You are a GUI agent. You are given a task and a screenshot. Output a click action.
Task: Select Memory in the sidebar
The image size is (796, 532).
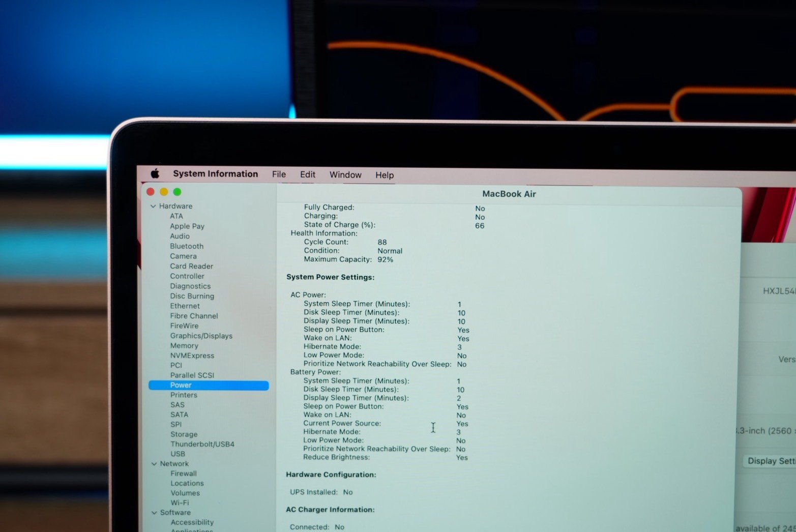coord(184,346)
